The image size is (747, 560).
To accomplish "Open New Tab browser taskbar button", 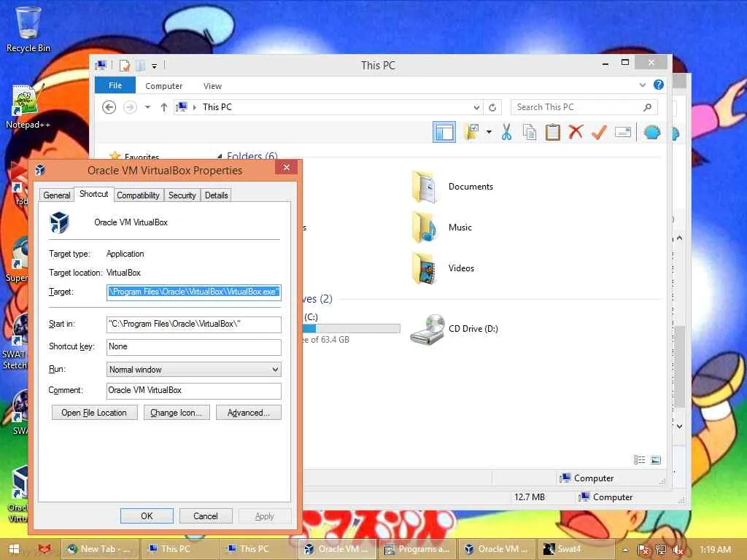I will click(100, 549).
